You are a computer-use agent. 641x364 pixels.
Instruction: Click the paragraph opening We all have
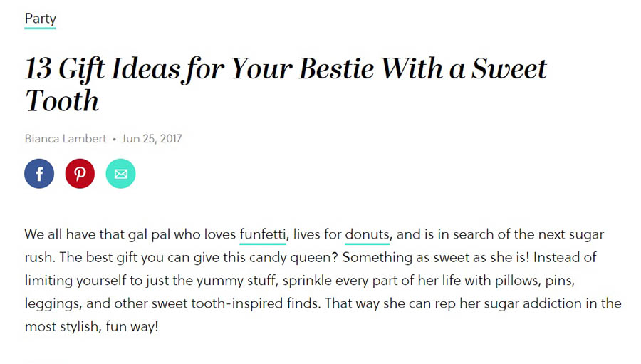[x=60, y=234]
